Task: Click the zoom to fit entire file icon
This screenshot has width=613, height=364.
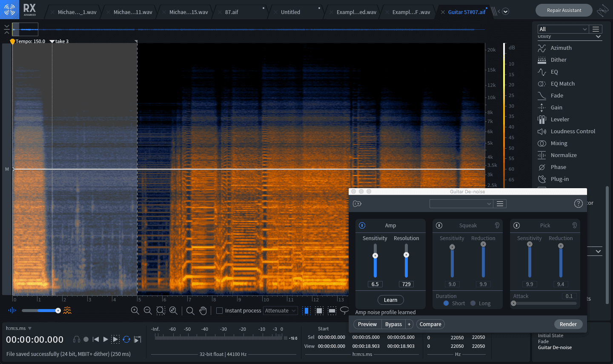Action: 173,311
